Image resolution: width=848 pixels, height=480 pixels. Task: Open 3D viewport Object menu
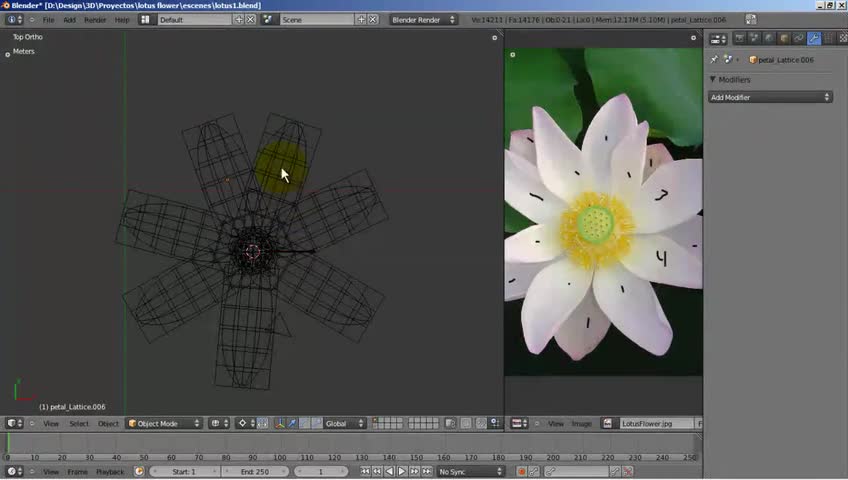[108, 423]
